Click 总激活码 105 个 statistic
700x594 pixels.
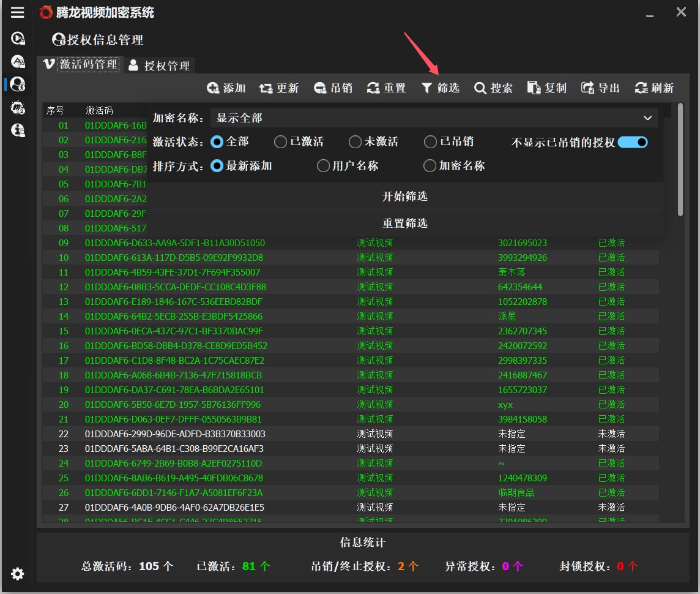(x=127, y=566)
